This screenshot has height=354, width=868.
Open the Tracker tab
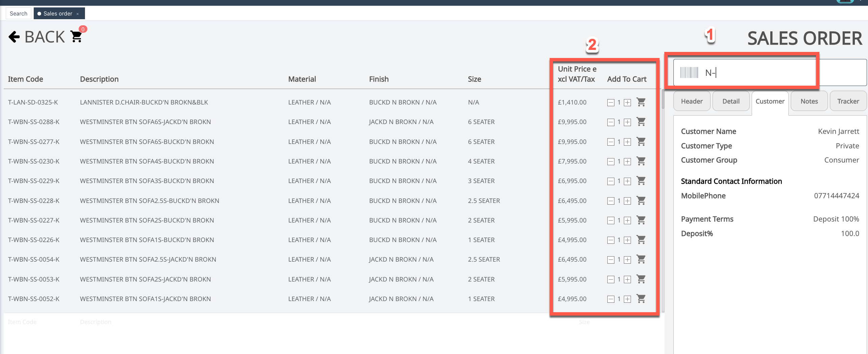848,101
